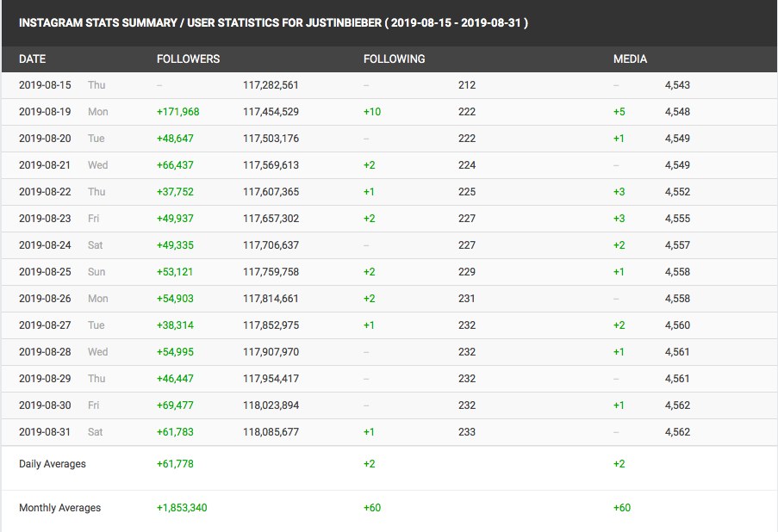This screenshot has width=778, height=532.
Task: Click following change +10
Action: click(372, 112)
